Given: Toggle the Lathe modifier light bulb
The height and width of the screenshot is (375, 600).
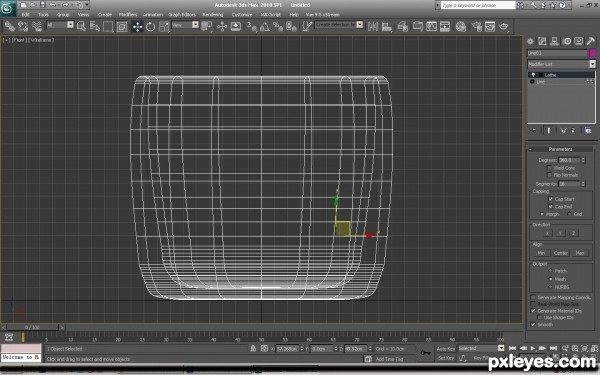Looking at the screenshot, I should coord(533,75).
